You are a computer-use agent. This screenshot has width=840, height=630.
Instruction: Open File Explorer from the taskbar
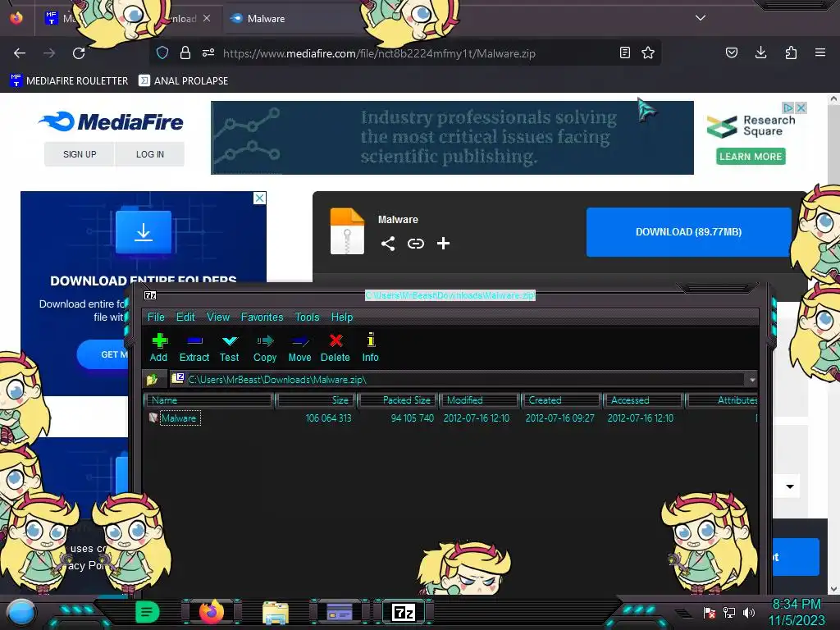click(276, 612)
